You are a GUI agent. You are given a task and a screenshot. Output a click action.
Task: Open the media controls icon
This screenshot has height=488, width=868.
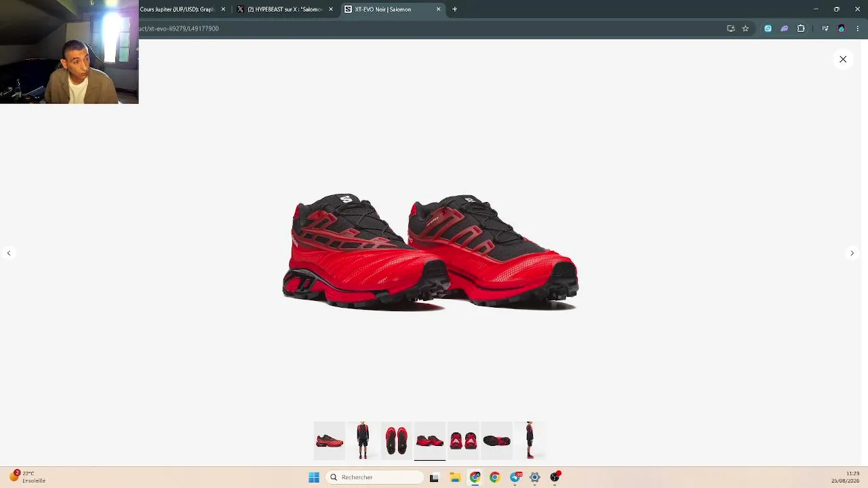click(825, 28)
